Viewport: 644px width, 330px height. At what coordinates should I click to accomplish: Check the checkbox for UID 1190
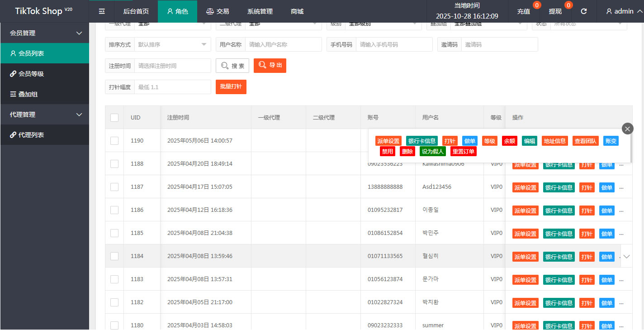(114, 141)
